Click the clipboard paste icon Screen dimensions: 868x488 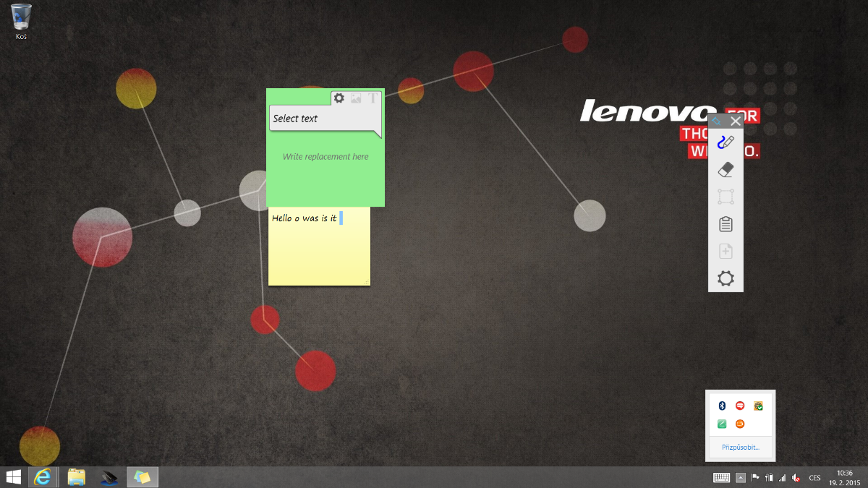[x=726, y=224]
